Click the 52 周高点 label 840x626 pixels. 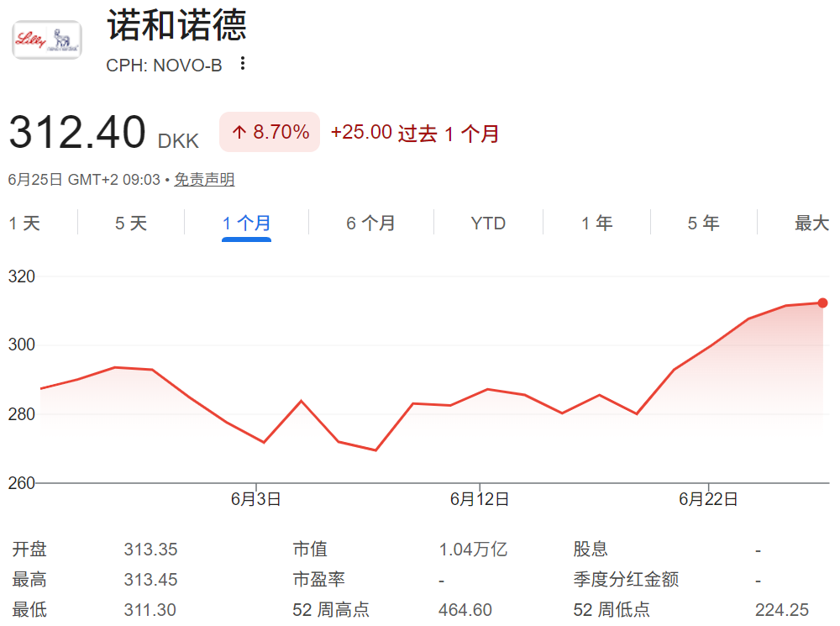coord(330,609)
